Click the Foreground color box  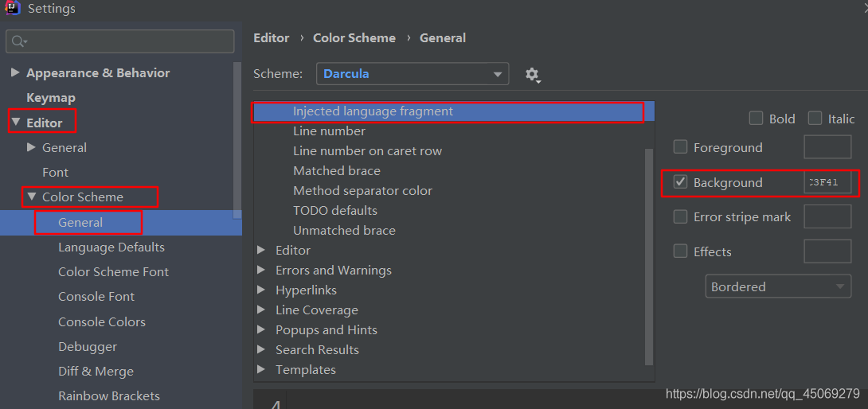point(827,146)
